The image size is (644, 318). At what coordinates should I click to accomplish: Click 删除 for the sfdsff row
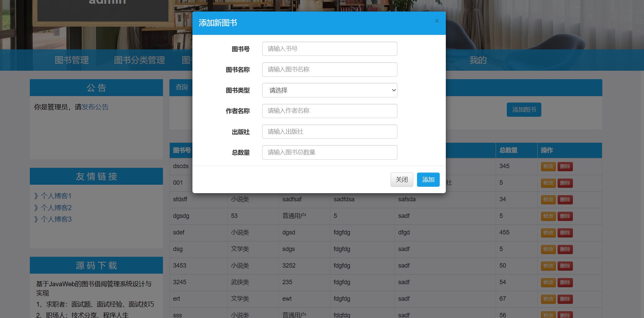pos(565,200)
